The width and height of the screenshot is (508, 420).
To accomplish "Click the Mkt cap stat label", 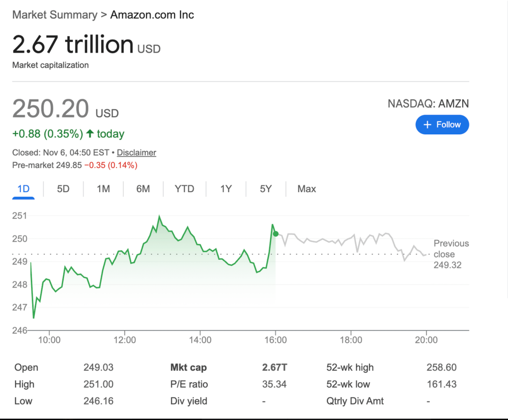I will [x=189, y=367].
